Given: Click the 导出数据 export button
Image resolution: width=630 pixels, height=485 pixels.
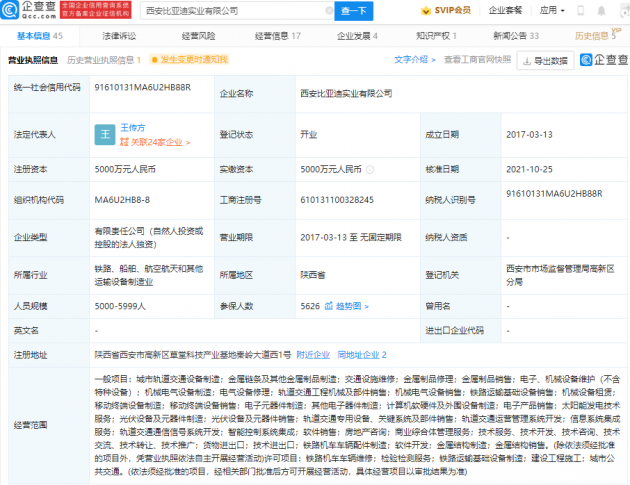Looking at the screenshot, I should pos(546,60).
